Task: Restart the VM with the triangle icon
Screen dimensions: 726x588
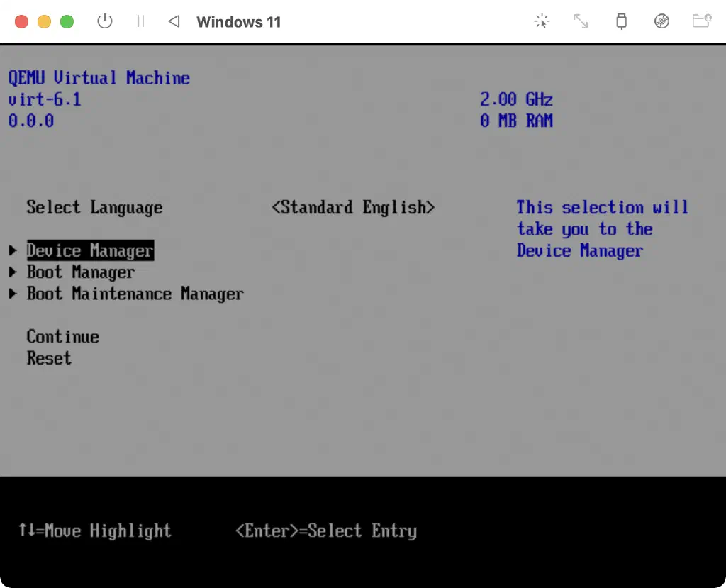Action: [x=174, y=21]
